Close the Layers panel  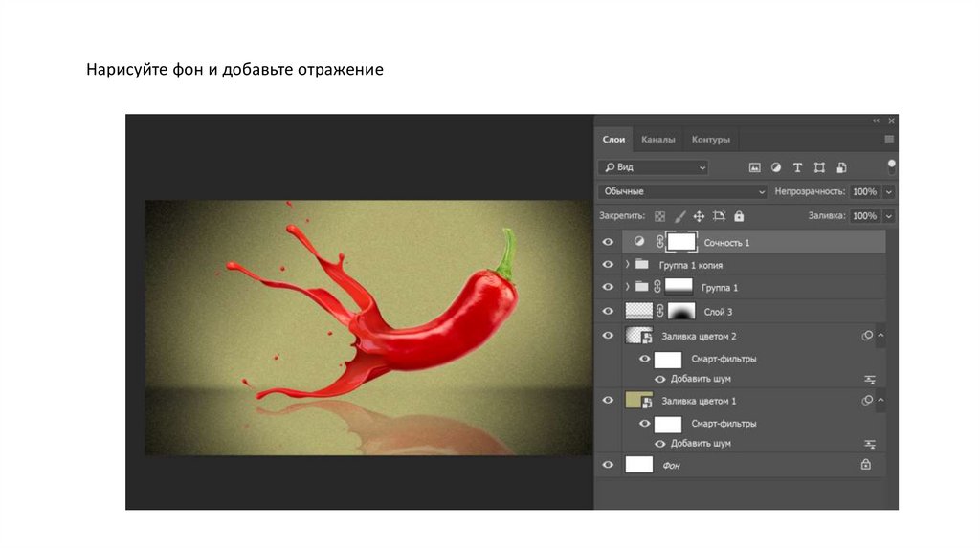point(892,121)
